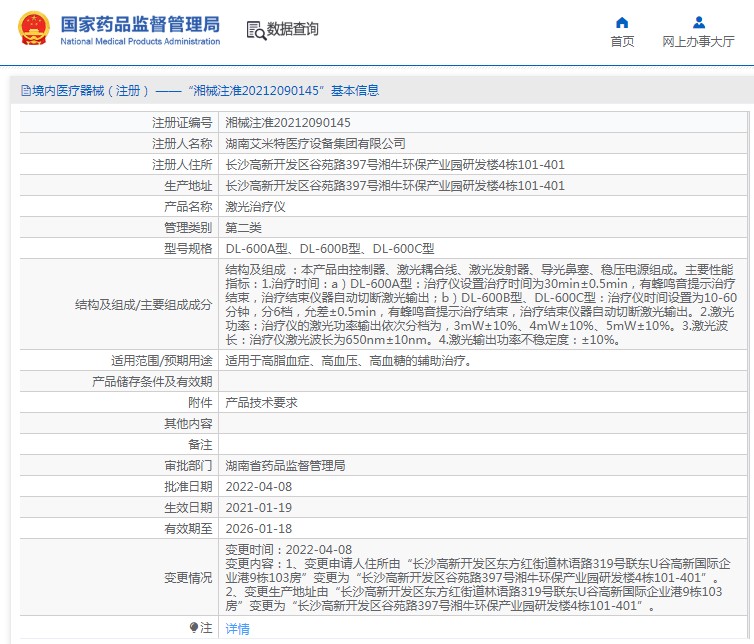Click the 生产地址 label
This screenshot has width=754, height=644.
coord(188,186)
